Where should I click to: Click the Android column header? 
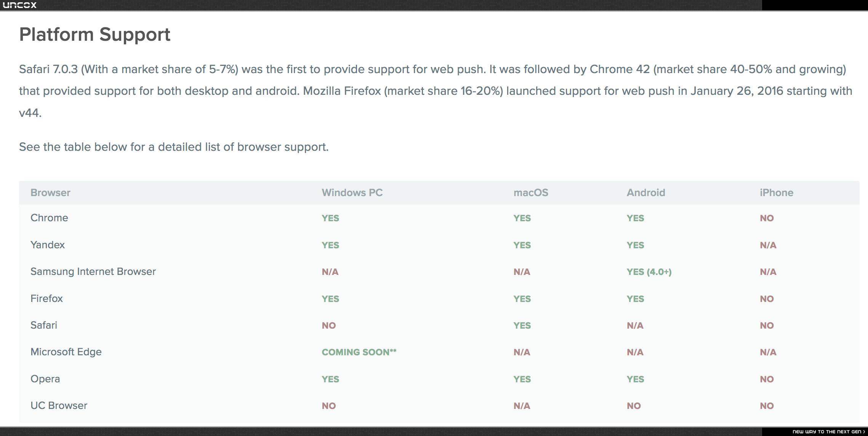pos(646,193)
